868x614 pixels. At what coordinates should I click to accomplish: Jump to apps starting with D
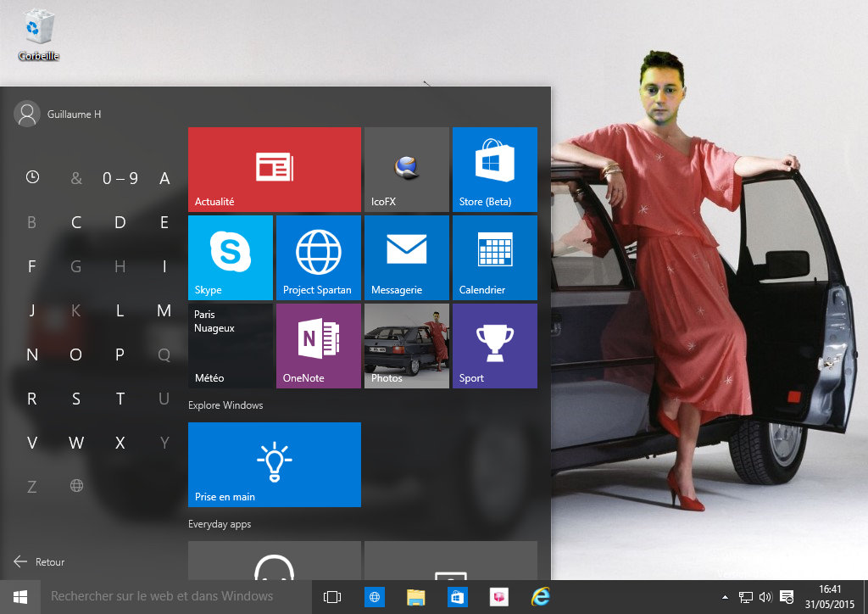(120, 222)
